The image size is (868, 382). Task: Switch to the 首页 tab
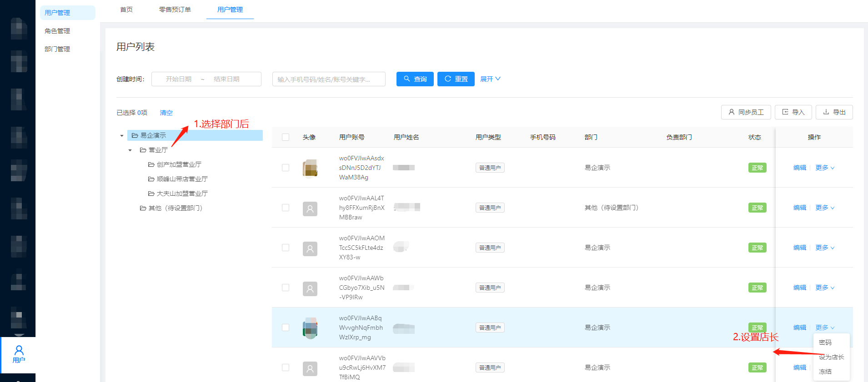[x=126, y=10]
